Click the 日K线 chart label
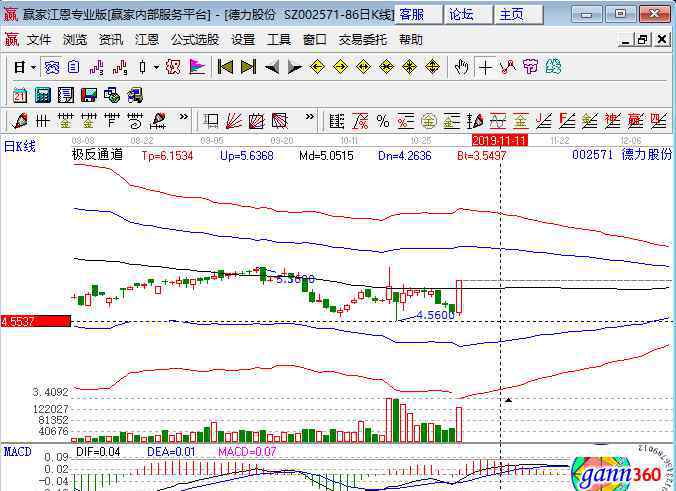Viewport: 676px width, 491px height. point(20,146)
